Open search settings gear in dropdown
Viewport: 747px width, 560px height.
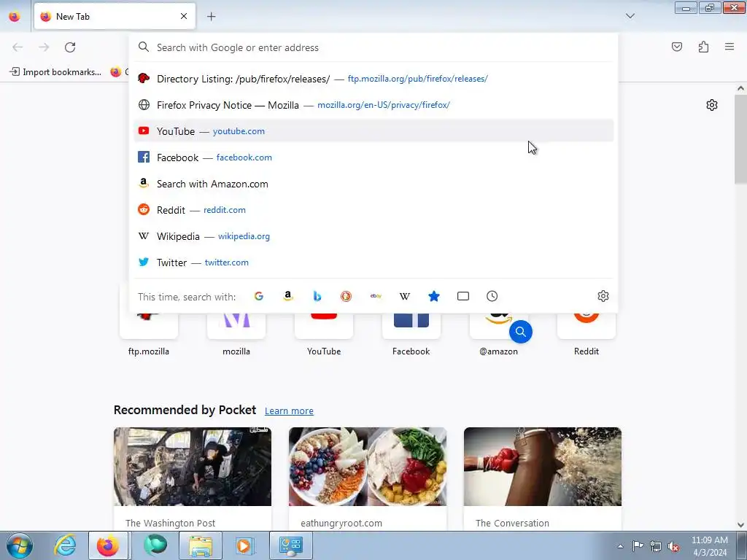pos(603,296)
